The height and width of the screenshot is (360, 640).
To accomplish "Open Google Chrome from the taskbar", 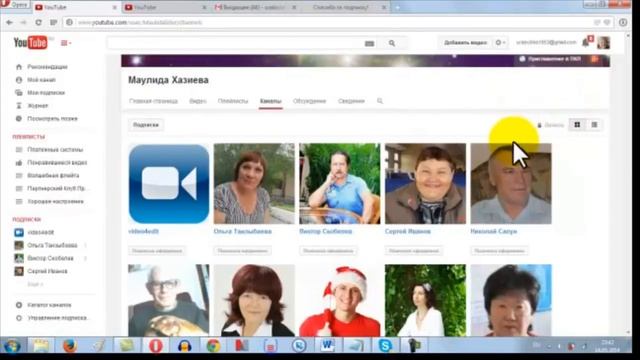I will point(213,346).
